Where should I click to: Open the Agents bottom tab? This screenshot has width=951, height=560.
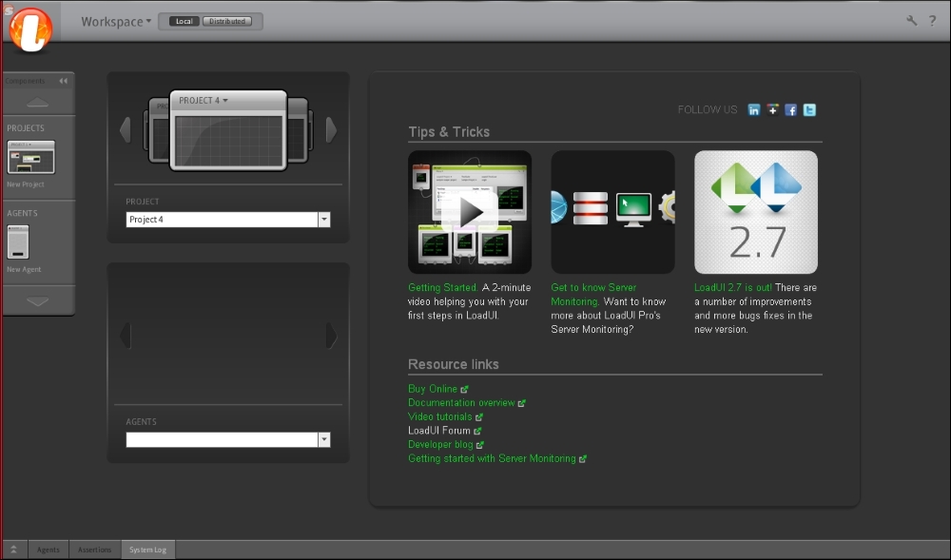click(x=49, y=550)
